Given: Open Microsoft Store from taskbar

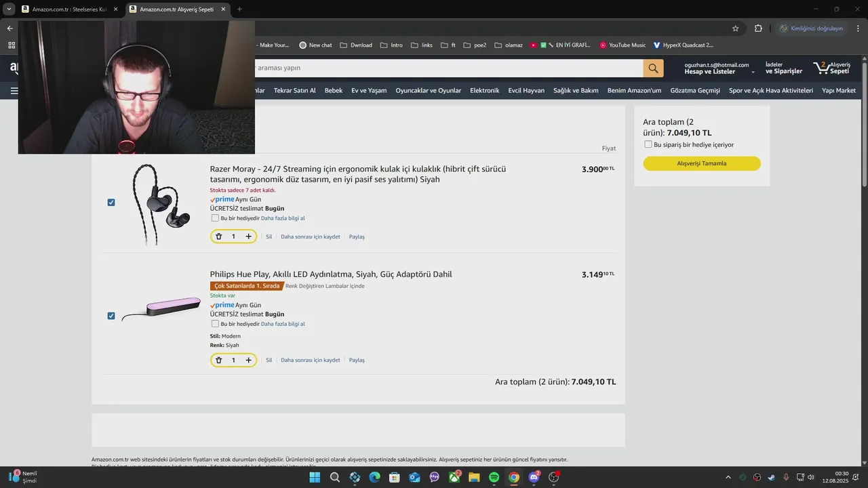Looking at the screenshot, I should coord(394,477).
